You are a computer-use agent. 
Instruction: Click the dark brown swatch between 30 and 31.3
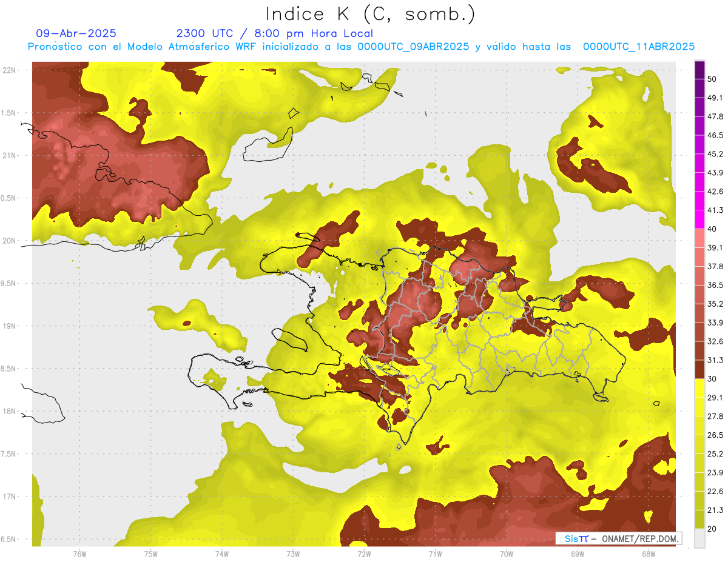699,370
